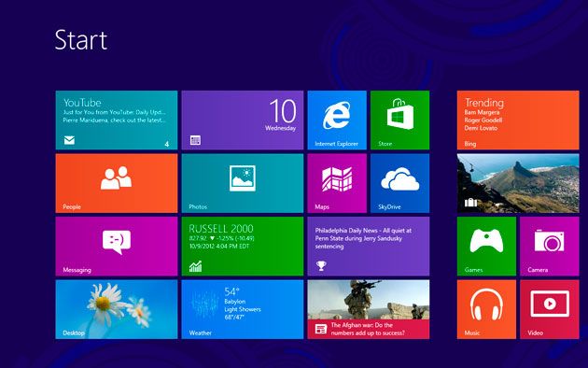Image resolution: width=588 pixels, height=368 pixels.
Task: Open the Music headphones tile
Action: point(486,309)
